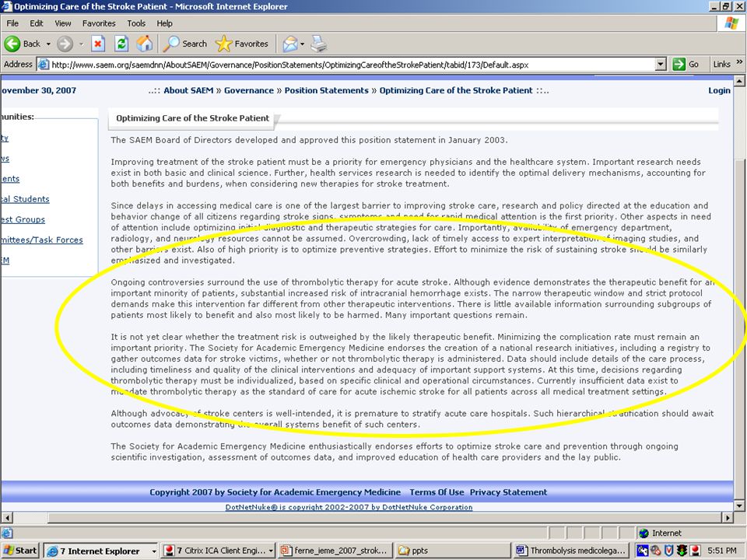Click DotNetNuke copyright link
Viewport: 747px width, 560px height.
pos(349,507)
